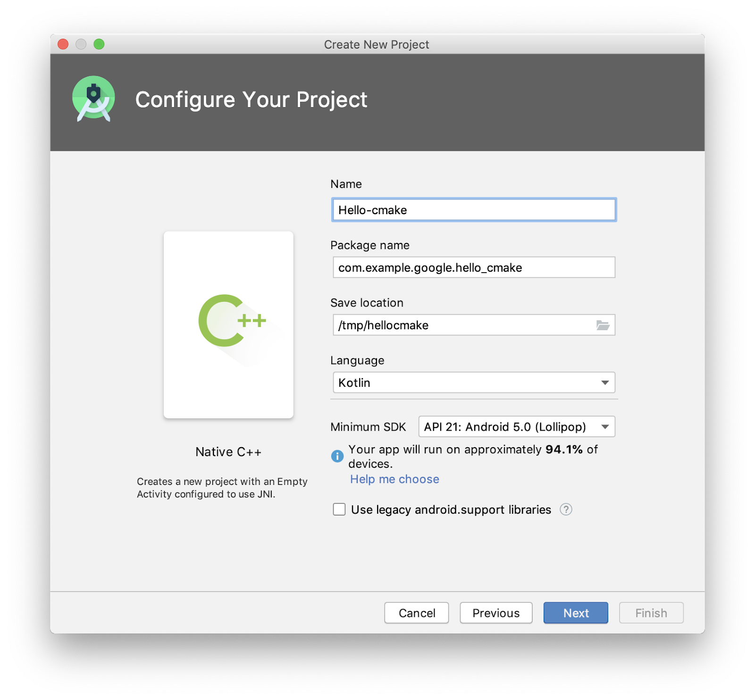
Task: Click the Previous button
Action: [x=495, y=613]
